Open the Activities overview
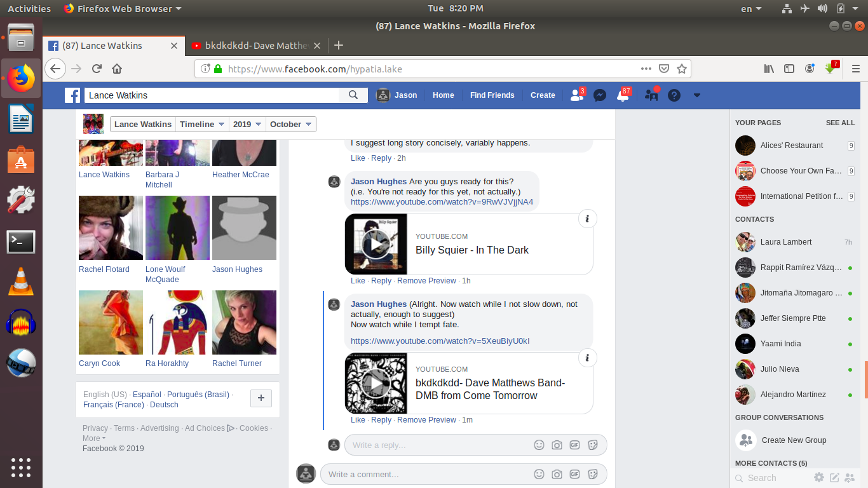This screenshot has height=488, width=868. point(29,9)
